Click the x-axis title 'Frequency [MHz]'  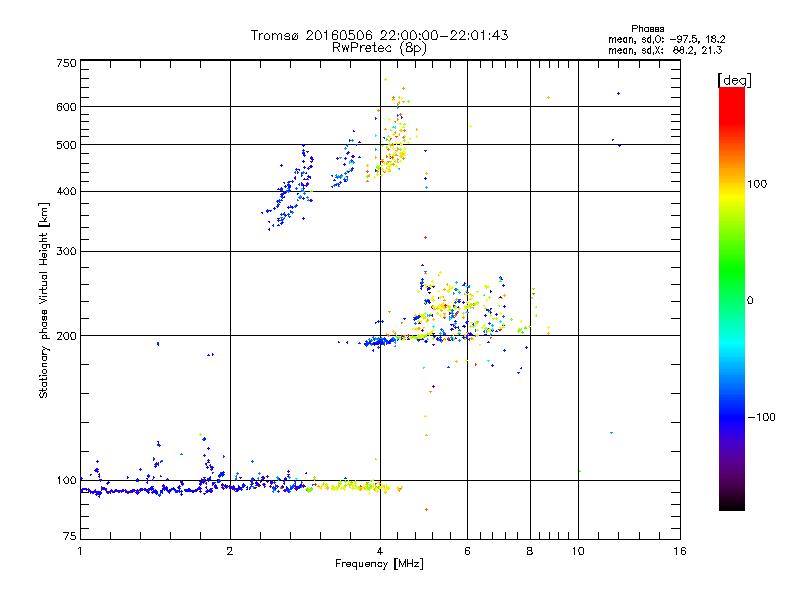click(379, 564)
